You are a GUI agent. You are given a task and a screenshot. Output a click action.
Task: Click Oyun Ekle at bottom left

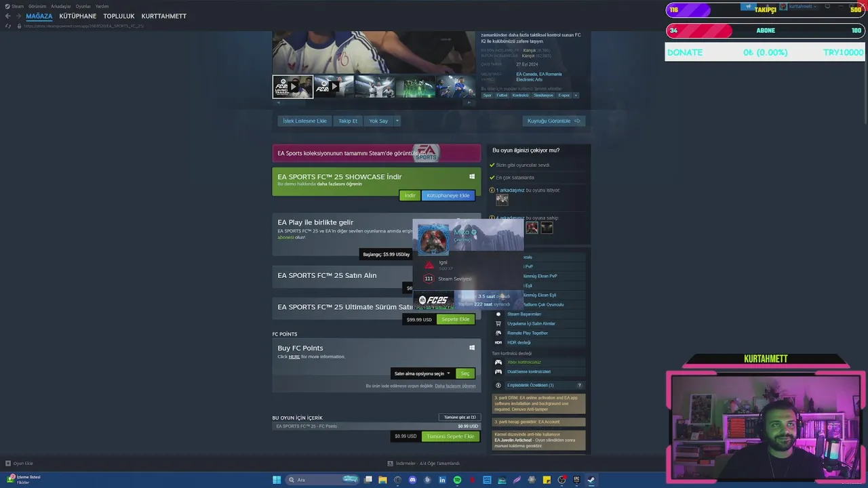coord(19,464)
